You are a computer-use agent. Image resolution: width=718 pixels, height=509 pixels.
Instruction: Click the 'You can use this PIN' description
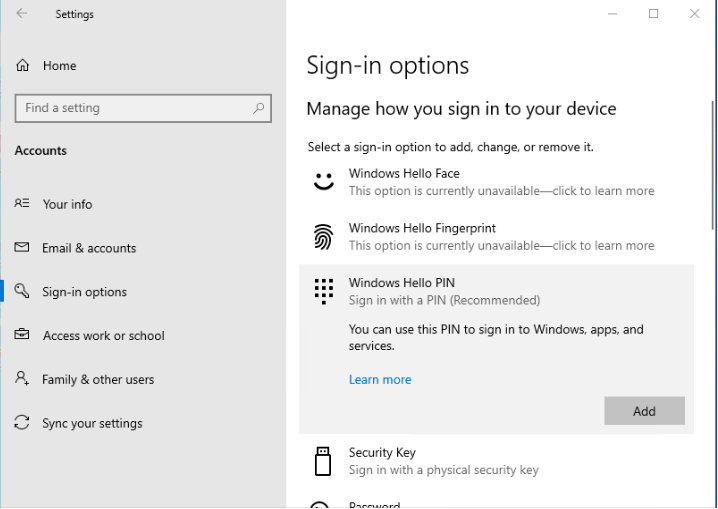496,337
